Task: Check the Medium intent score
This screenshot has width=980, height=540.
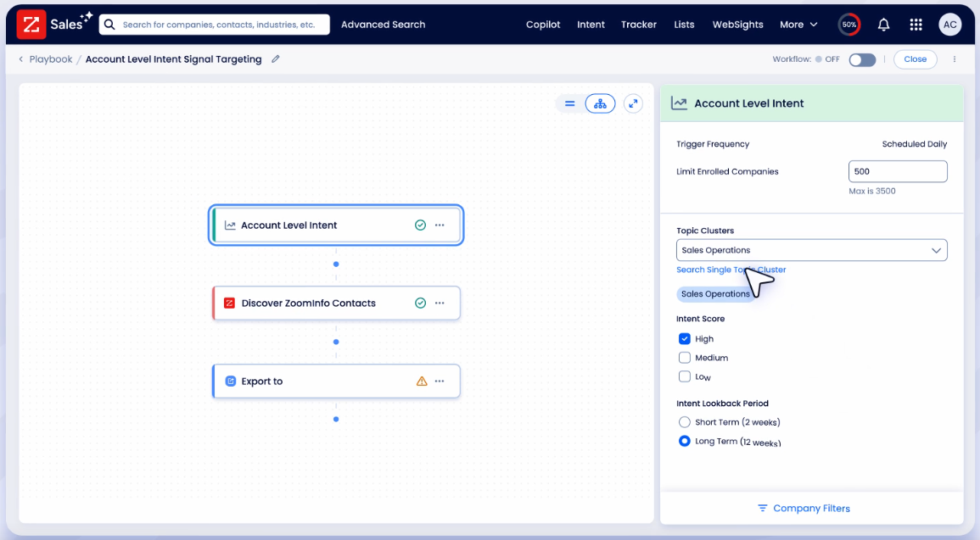Action: click(685, 358)
